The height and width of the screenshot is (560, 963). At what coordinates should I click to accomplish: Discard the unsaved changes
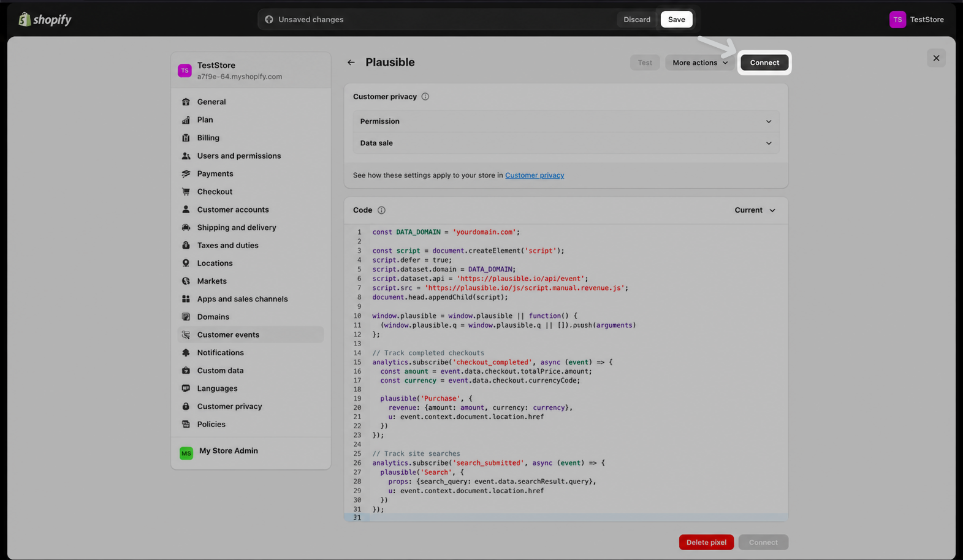tap(637, 20)
